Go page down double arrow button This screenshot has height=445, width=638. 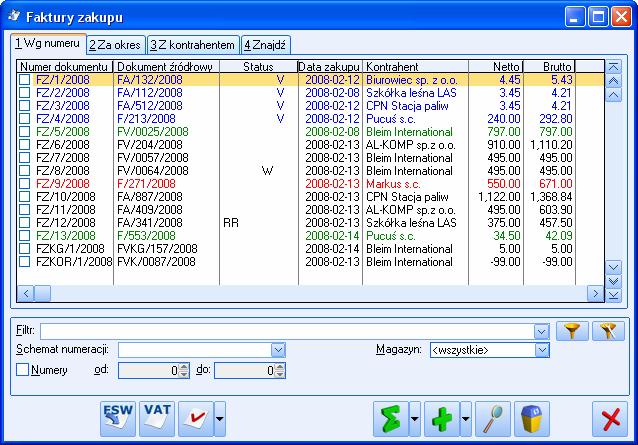[614, 281]
